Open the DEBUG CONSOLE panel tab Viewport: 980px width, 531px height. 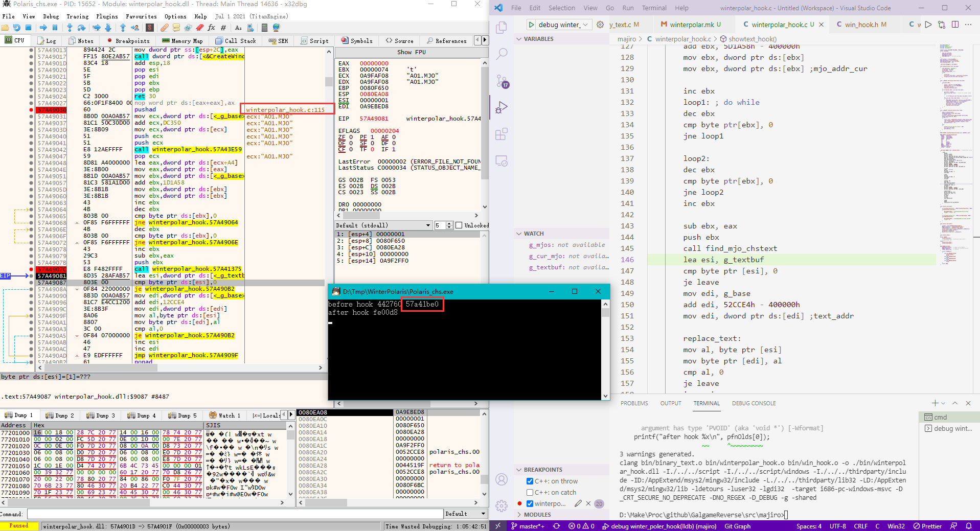point(754,403)
